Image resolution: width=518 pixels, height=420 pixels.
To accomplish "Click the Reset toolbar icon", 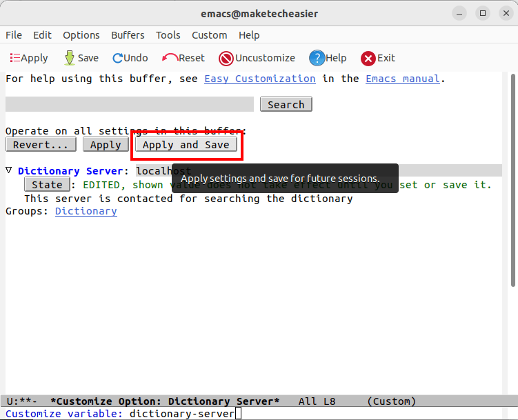I will click(x=183, y=58).
